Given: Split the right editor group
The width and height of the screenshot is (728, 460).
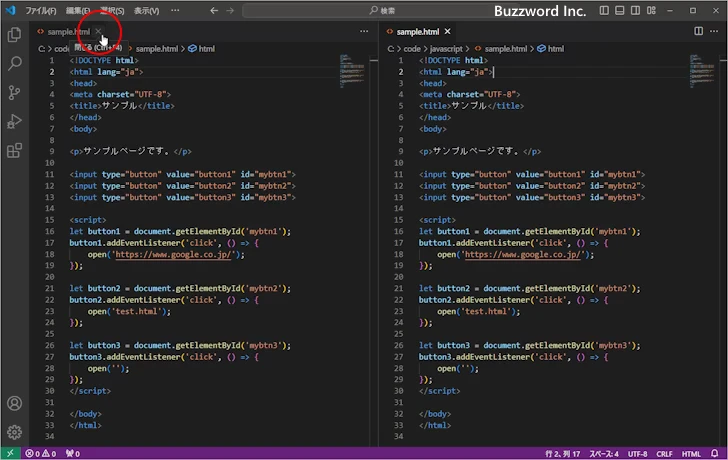Looking at the screenshot, I should (699, 31).
